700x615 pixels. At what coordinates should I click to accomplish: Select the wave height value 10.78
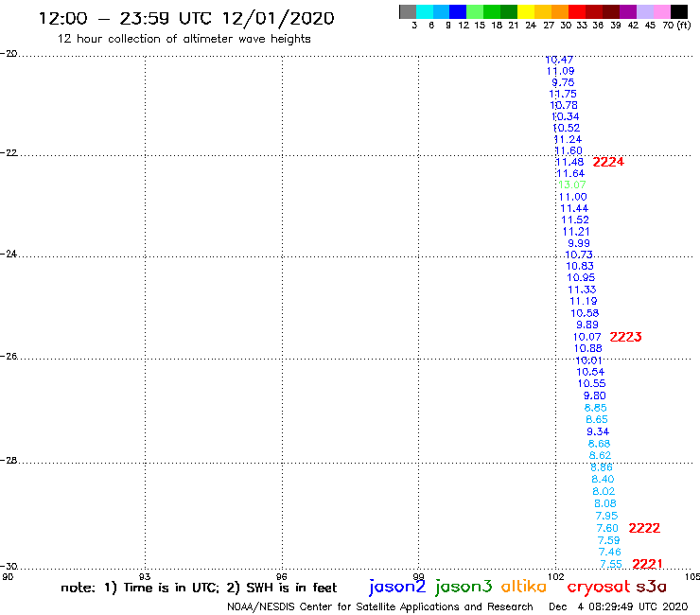pyautogui.click(x=564, y=105)
